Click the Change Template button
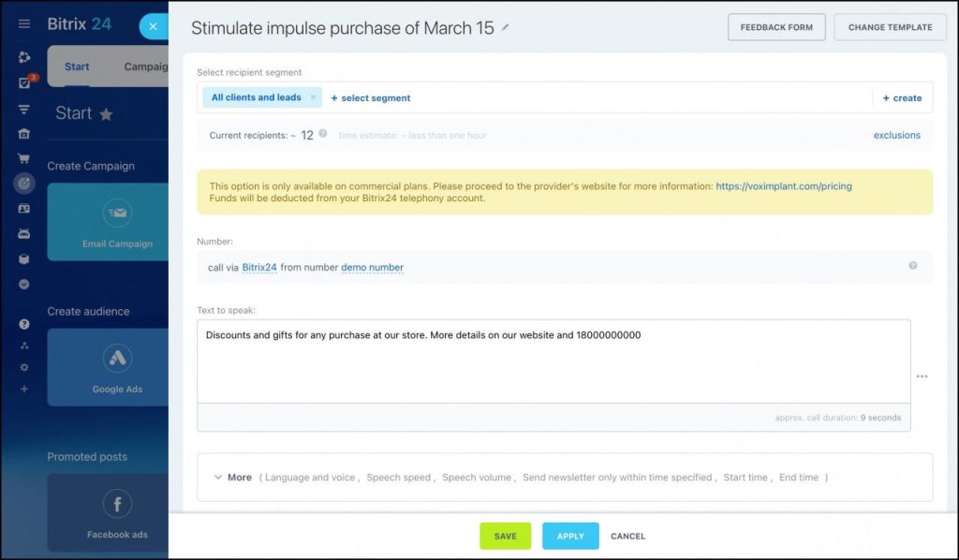The width and height of the screenshot is (959, 560). tap(891, 27)
